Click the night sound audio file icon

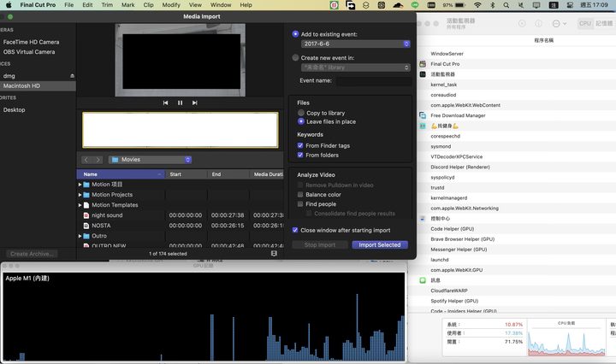coord(86,215)
